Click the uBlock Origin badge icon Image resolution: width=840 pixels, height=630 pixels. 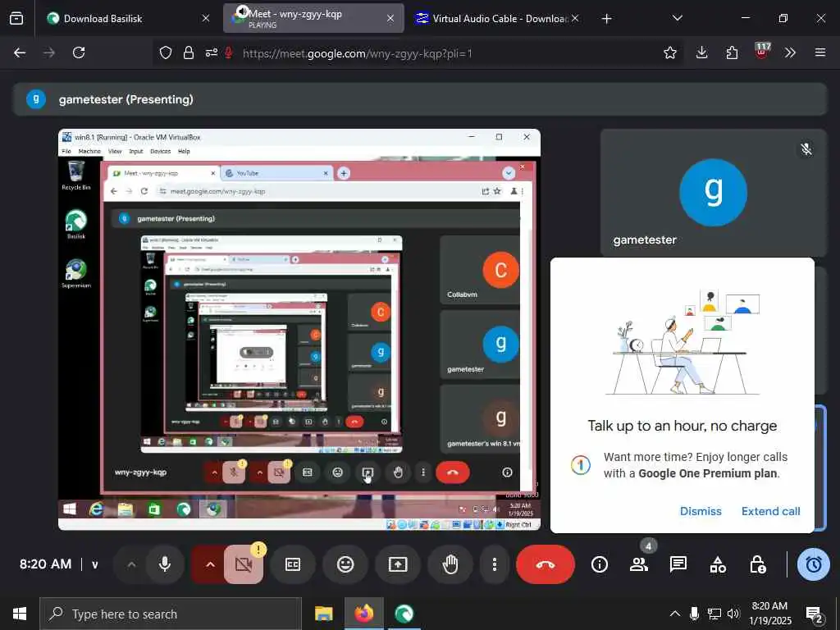[762, 51]
